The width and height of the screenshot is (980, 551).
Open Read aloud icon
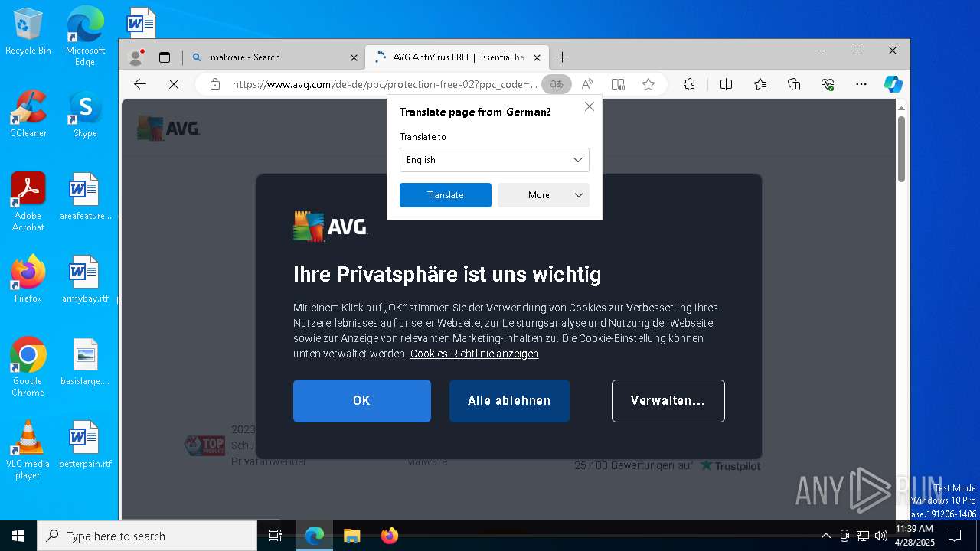[587, 84]
